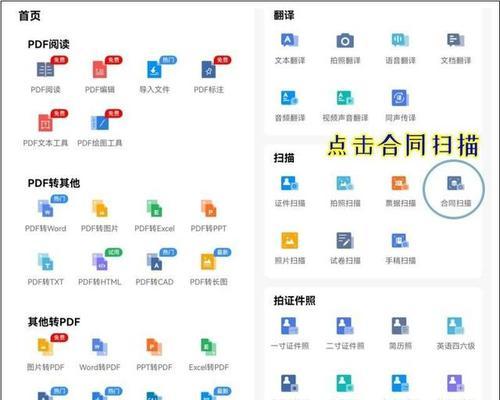500x400 pixels.
Task: Click the PDF转其他 section heading
Action: 54,183
